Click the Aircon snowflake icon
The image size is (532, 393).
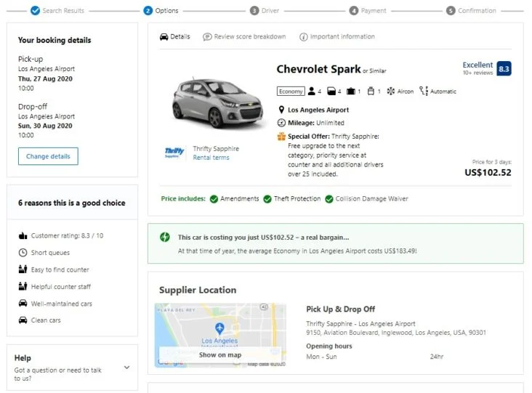(391, 91)
